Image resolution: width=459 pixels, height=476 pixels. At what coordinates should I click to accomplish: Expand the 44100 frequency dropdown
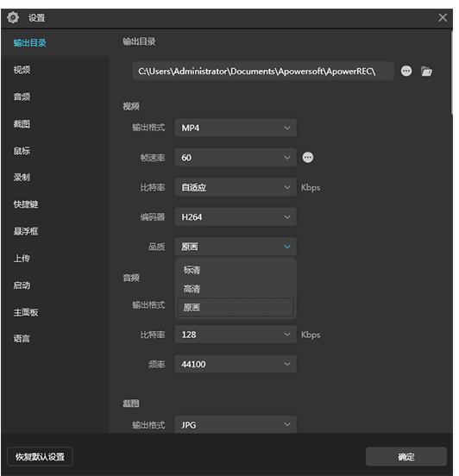point(236,364)
